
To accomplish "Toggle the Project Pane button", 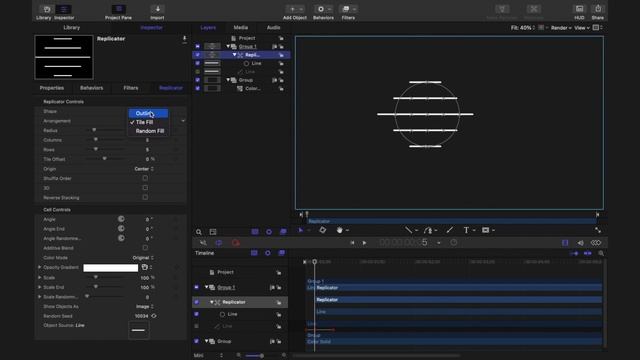I will coord(118,12).
